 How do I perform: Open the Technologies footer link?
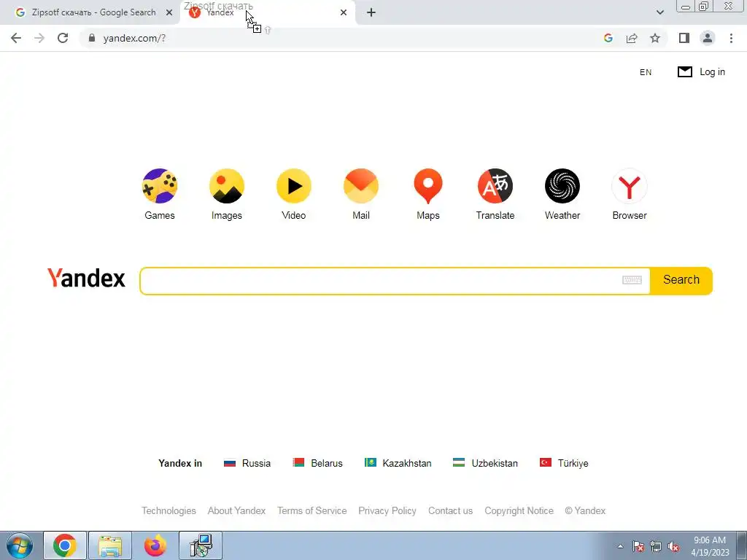click(169, 511)
